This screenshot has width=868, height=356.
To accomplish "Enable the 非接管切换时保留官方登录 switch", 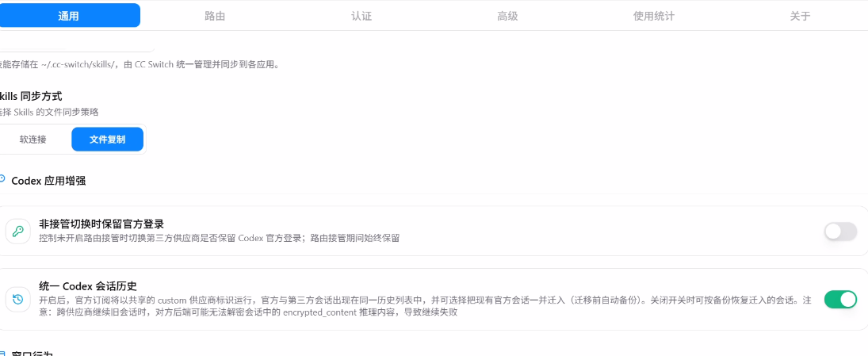I will tap(840, 231).
